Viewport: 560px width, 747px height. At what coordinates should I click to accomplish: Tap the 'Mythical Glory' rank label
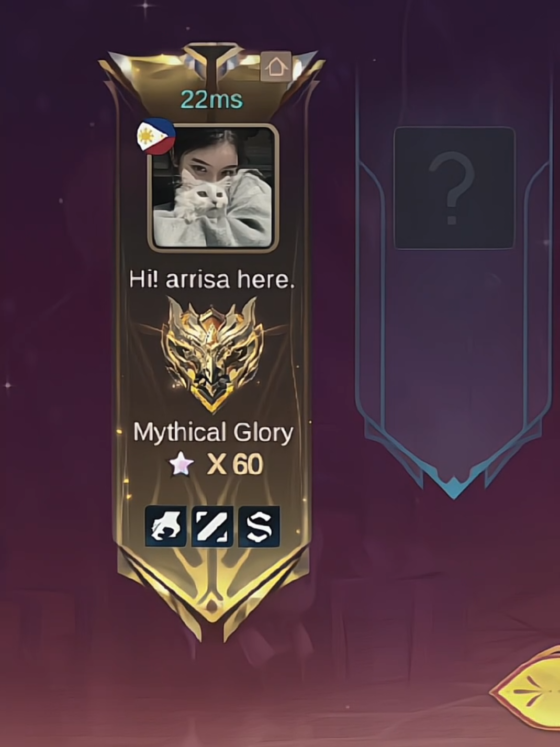point(212,433)
